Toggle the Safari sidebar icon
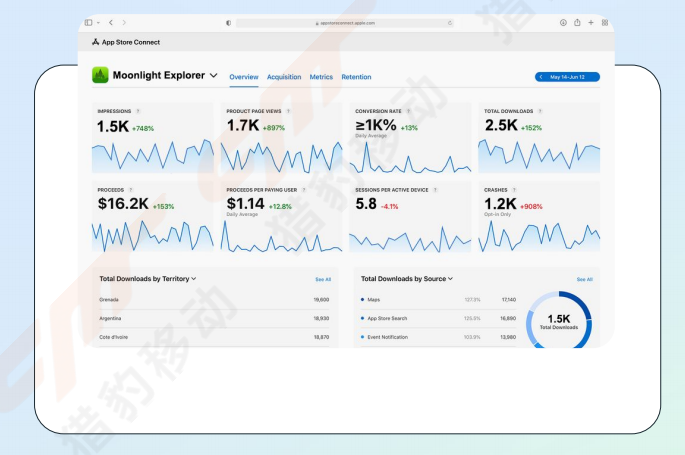685x455 pixels. tap(89, 22)
